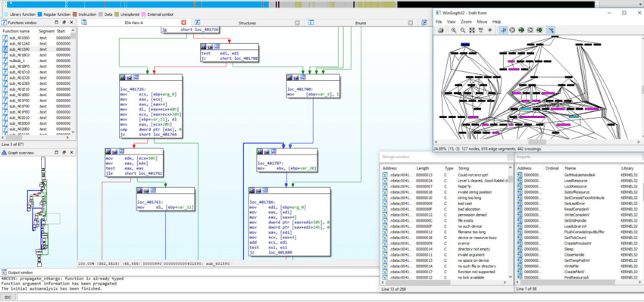The height and width of the screenshot is (302, 644).
Task: Click the group icon on loc_401726 node header
Action: [x=136, y=77]
